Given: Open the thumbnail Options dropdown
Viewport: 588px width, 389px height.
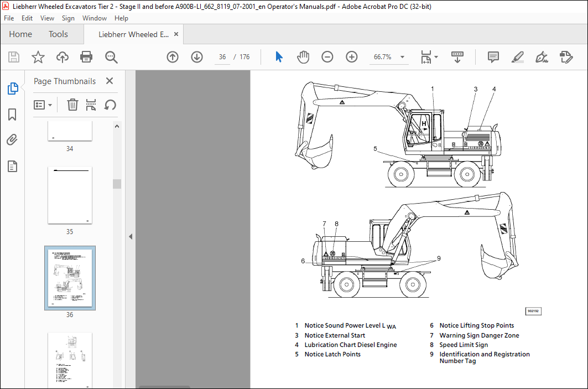Looking at the screenshot, I should point(43,105).
